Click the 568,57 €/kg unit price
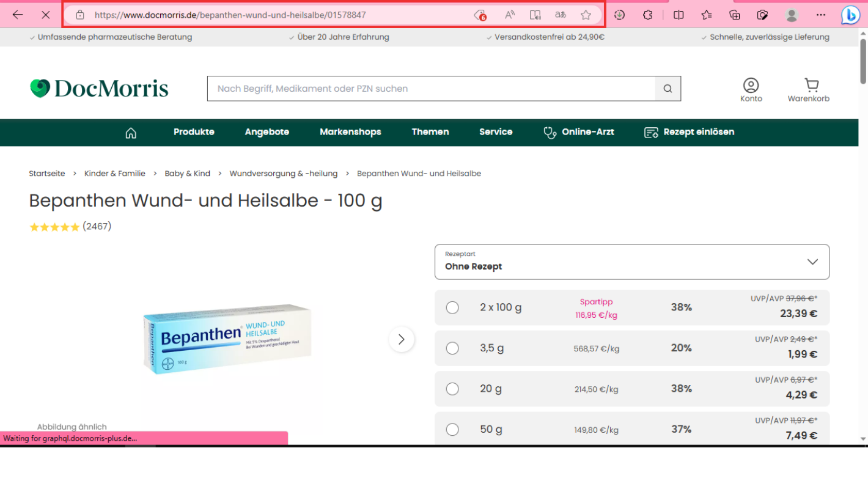The width and height of the screenshot is (868, 481). [x=597, y=349]
